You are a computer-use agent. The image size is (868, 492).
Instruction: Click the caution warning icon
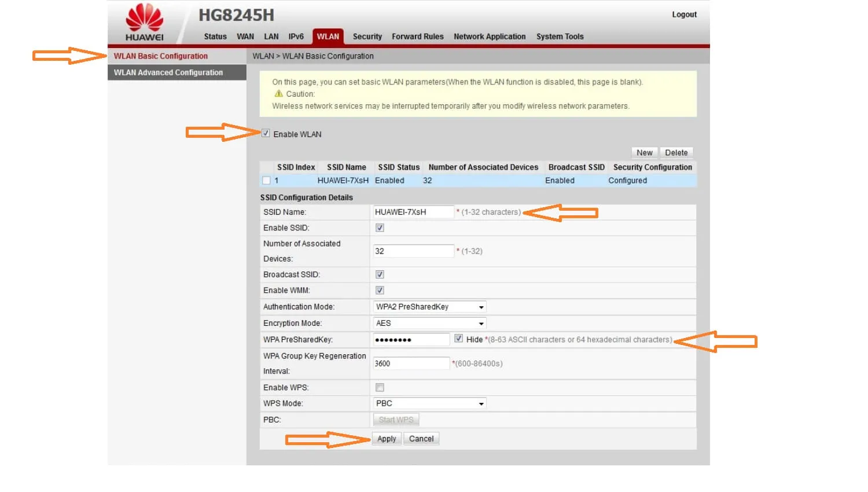click(x=279, y=94)
